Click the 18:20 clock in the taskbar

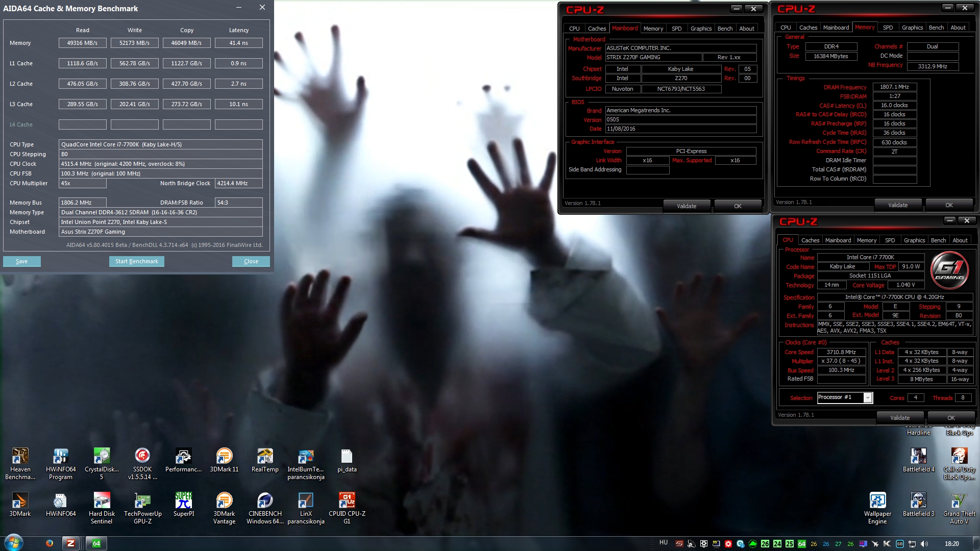click(x=951, y=544)
